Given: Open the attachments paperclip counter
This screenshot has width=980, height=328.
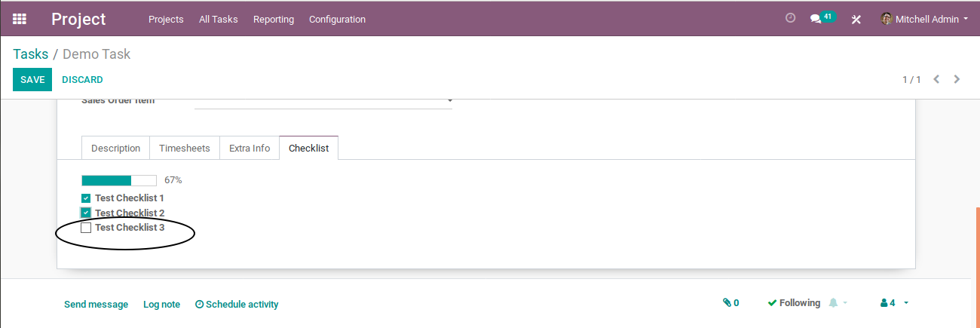Looking at the screenshot, I should (730, 302).
